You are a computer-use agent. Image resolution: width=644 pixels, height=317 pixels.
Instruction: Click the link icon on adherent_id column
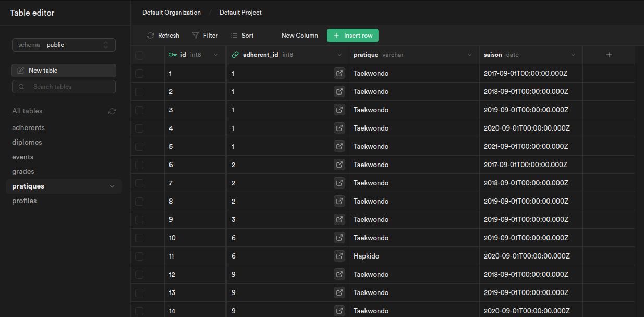tap(235, 55)
